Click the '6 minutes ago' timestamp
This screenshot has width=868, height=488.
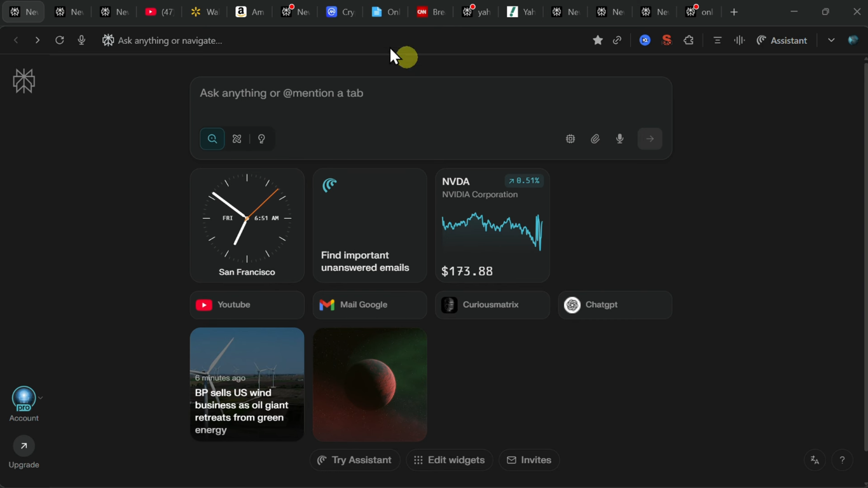[x=220, y=378]
